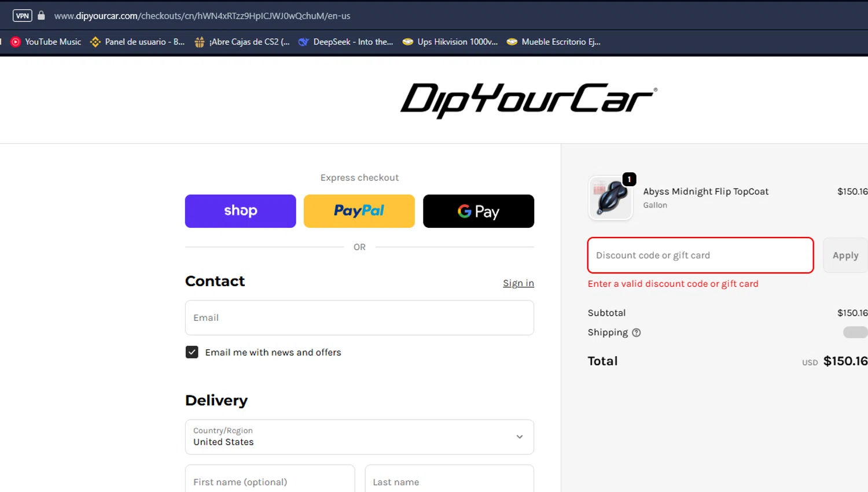Click the Express checkout label
The image size is (868, 492).
pyautogui.click(x=359, y=177)
